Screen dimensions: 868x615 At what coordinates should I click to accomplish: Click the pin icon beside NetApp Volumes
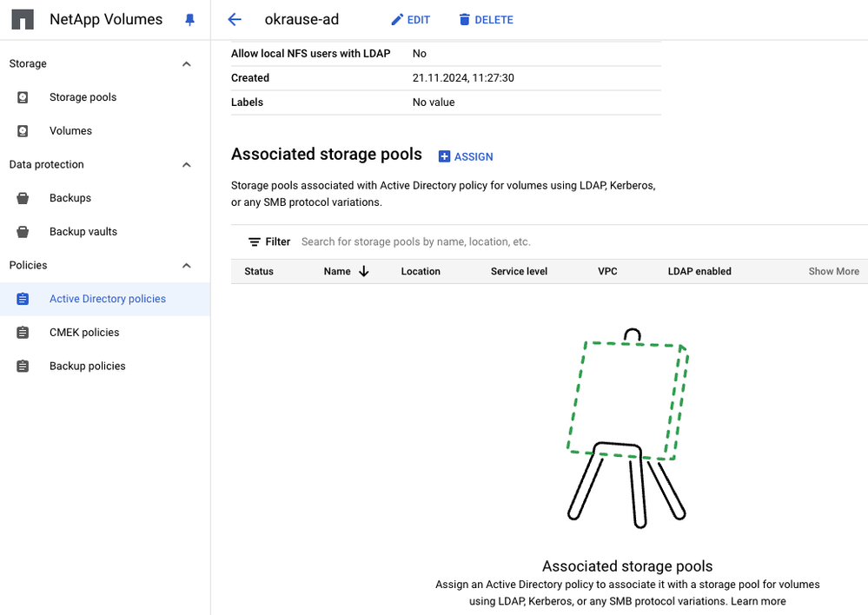(190, 20)
